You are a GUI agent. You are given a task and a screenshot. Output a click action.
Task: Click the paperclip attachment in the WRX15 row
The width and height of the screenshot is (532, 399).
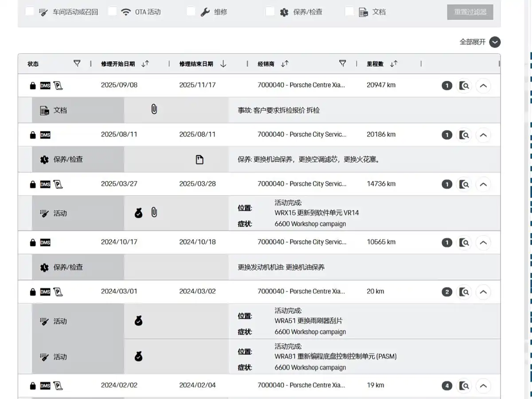coord(154,212)
